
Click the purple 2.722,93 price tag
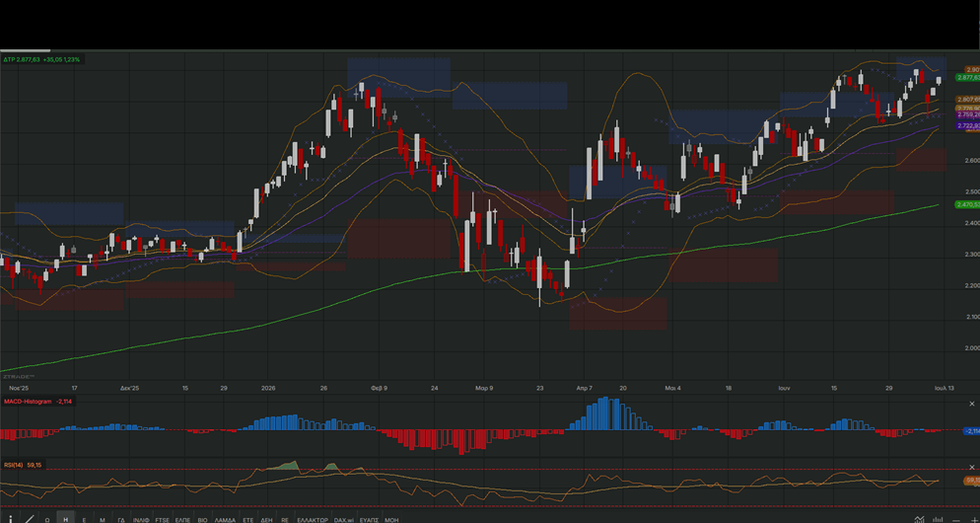968,125
